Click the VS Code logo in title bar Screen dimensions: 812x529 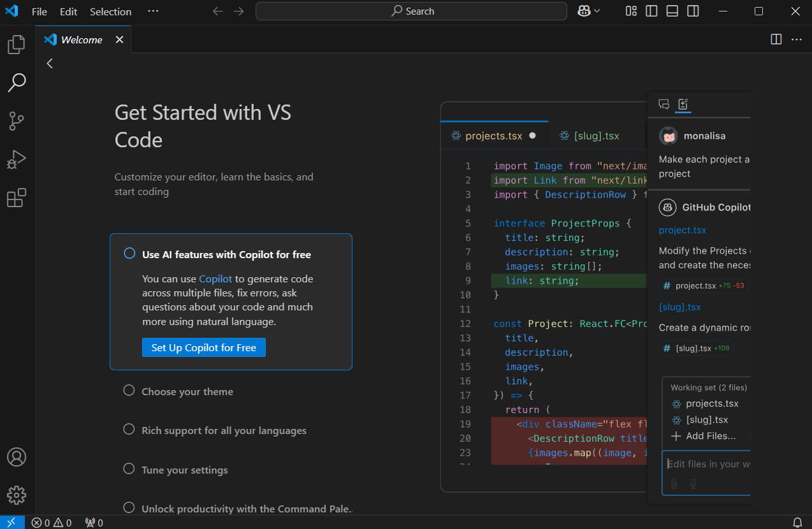11,11
